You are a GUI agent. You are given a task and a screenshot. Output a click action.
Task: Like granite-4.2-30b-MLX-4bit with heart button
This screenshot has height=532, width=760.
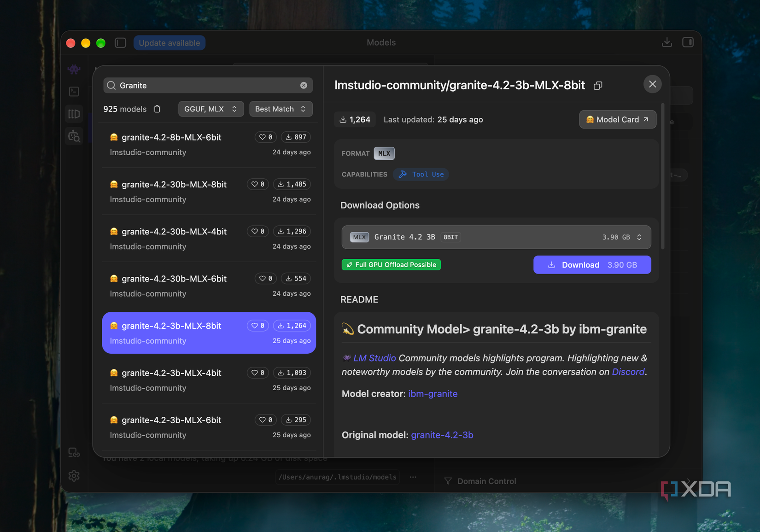(258, 231)
